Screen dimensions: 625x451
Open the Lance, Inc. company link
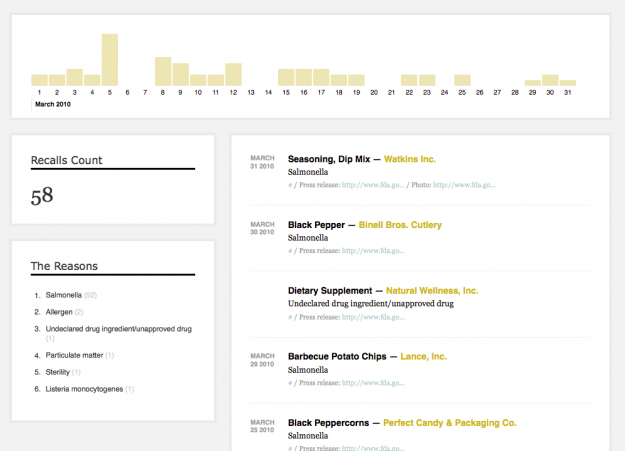click(423, 356)
